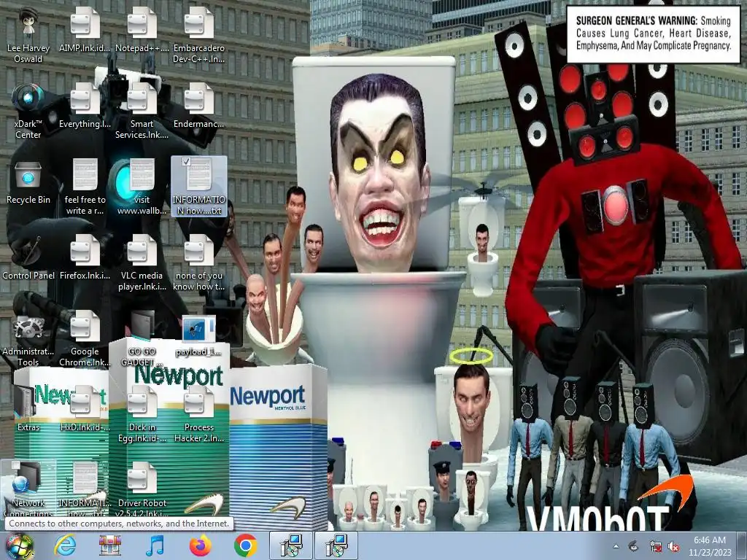Select the HxD.lnk.id desktop file

point(85,408)
